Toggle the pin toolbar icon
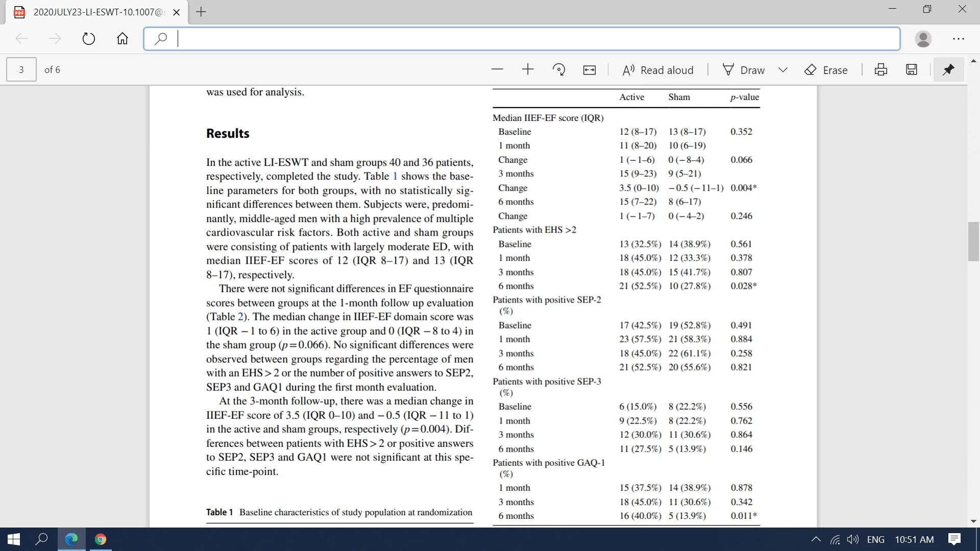This screenshot has height=551, width=980. point(948,69)
